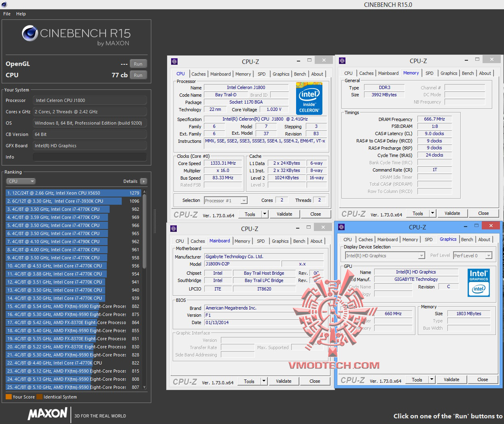
Task: Click the CPU-Z icon in the Graphics window title bar
Action: pyautogui.click(x=341, y=227)
